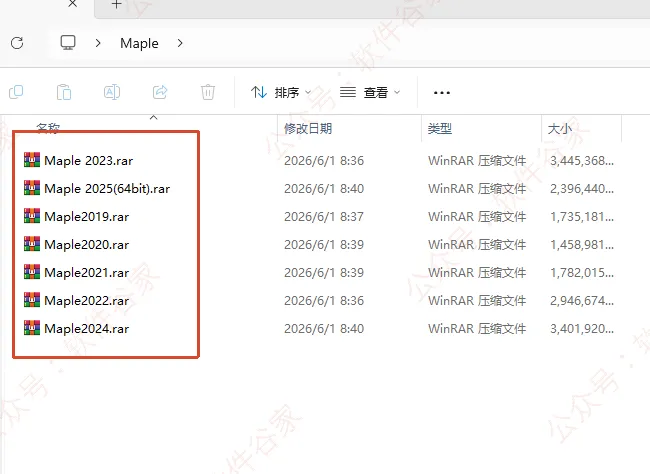Click the Delete trash icon
Screen dimensions: 650x474
point(208,92)
